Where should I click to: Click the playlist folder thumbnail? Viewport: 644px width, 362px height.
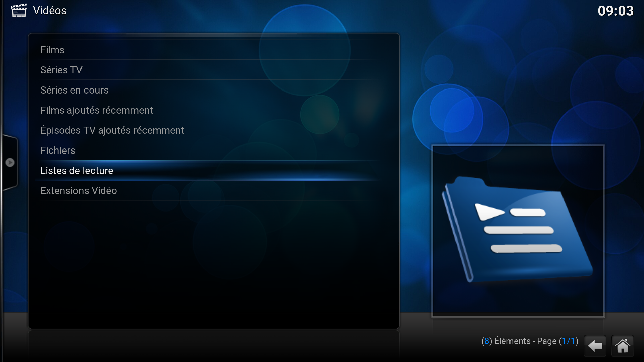tap(518, 231)
